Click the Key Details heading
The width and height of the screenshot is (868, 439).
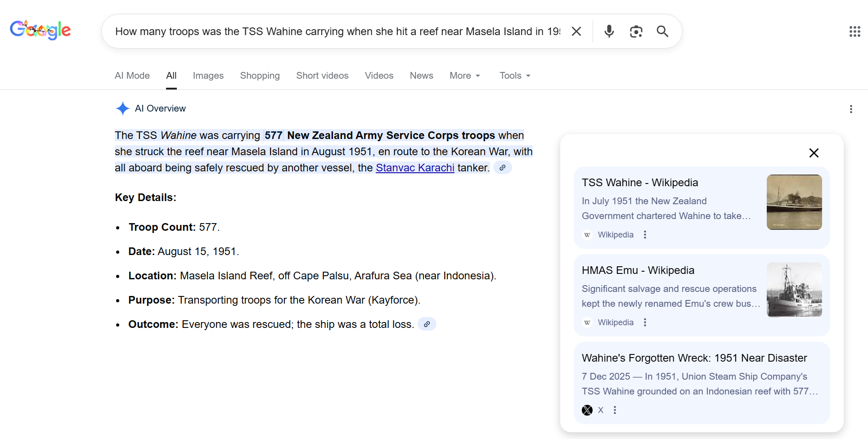click(146, 197)
